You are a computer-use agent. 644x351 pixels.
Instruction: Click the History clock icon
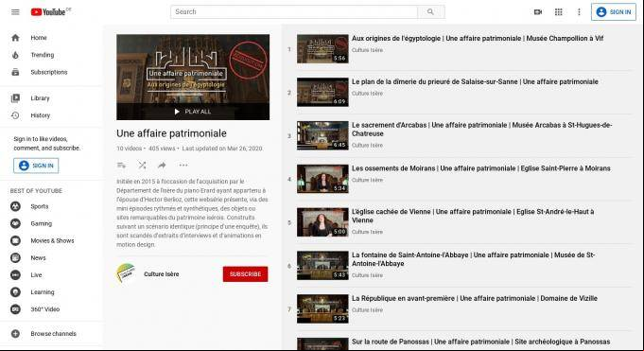15,115
